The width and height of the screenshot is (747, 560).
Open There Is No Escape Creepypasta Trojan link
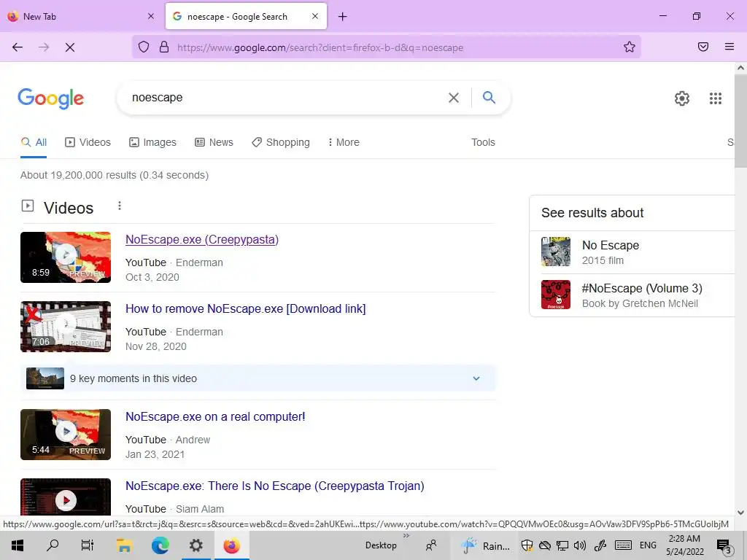(275, 486)
